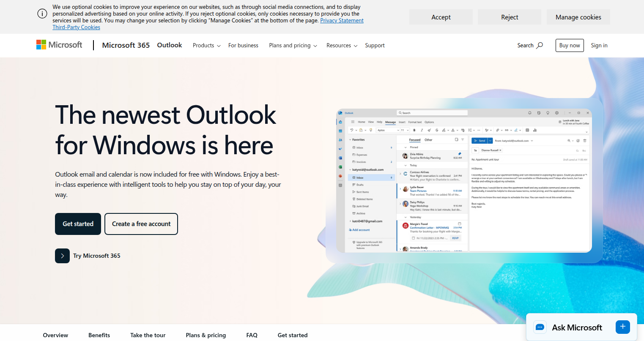Open Outlook settings via the gear icon
This screenshot has width=644, height=341.
pos(557,113)
